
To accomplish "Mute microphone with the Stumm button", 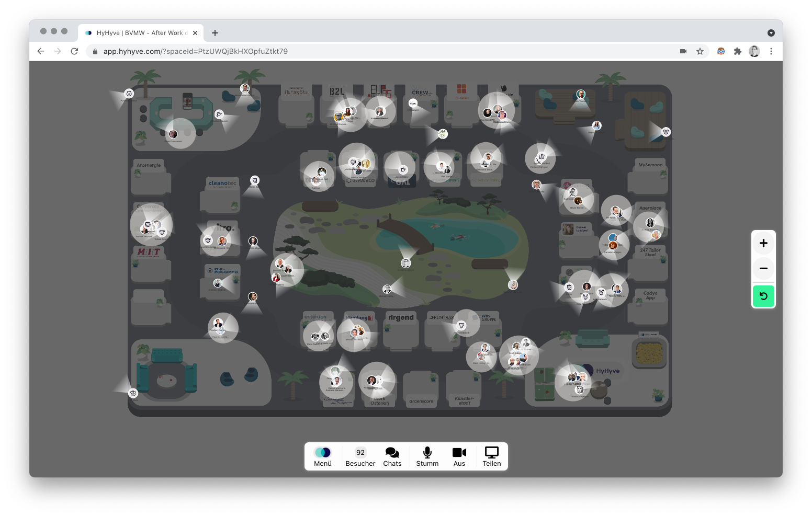I will [x=427, y=456].
